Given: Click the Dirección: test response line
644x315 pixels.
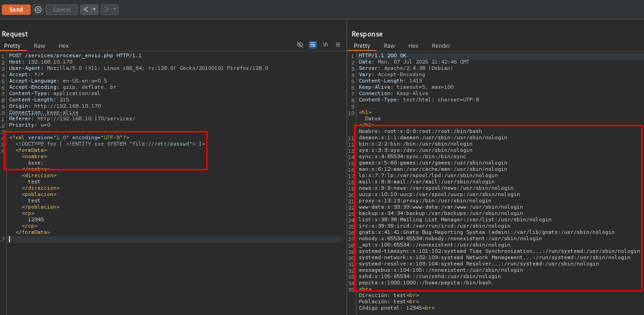Looking at the screenshot, I should pos(389,295).
